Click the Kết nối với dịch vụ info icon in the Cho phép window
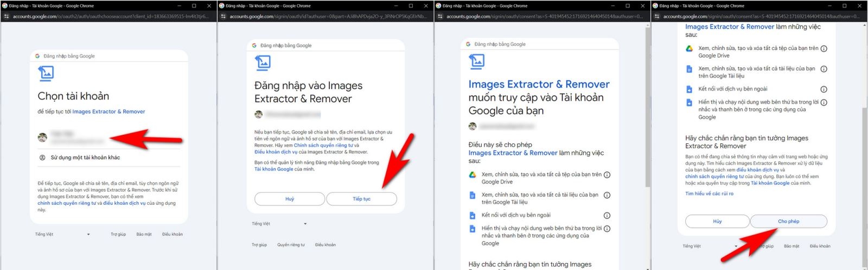 (x=824, y=90)
